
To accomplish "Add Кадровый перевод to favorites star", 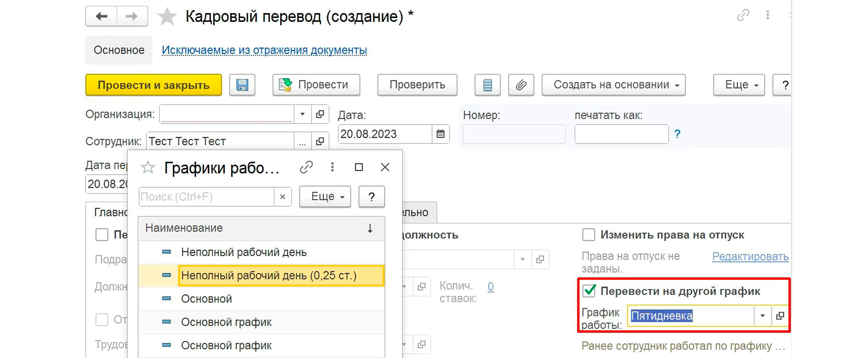I will coord(167,17).
